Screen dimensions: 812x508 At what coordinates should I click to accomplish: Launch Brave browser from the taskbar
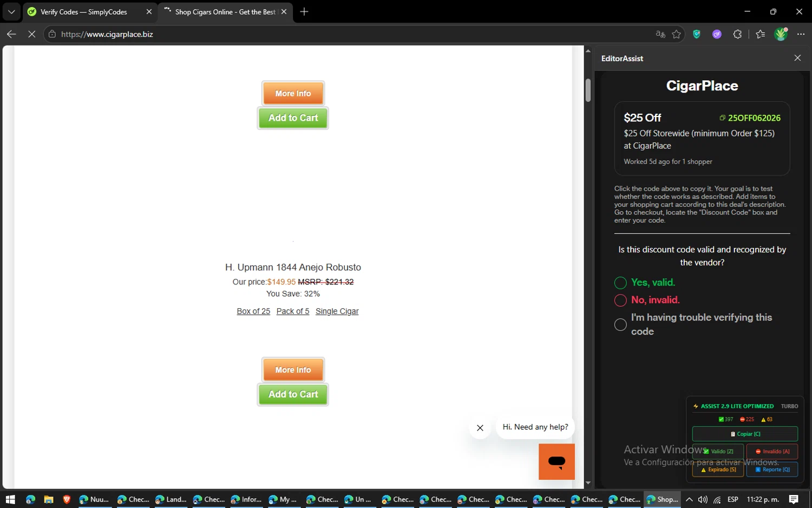(x=67, y=499)
